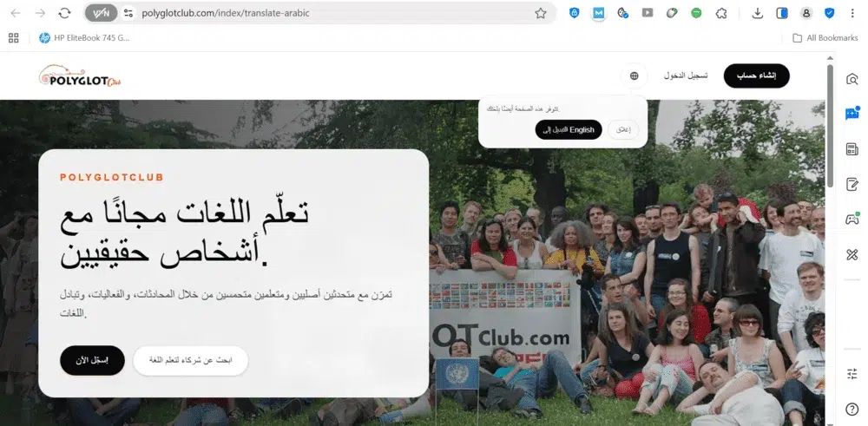This screenshot has height=426, width=868.
Task: Open the All Bookmarks folder
Action: 825,37
